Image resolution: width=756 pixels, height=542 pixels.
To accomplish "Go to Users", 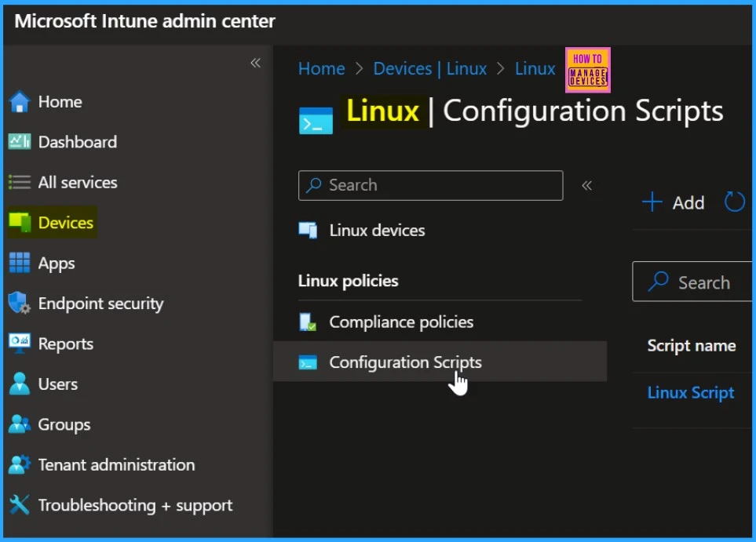I will click(x=58, y=384).
